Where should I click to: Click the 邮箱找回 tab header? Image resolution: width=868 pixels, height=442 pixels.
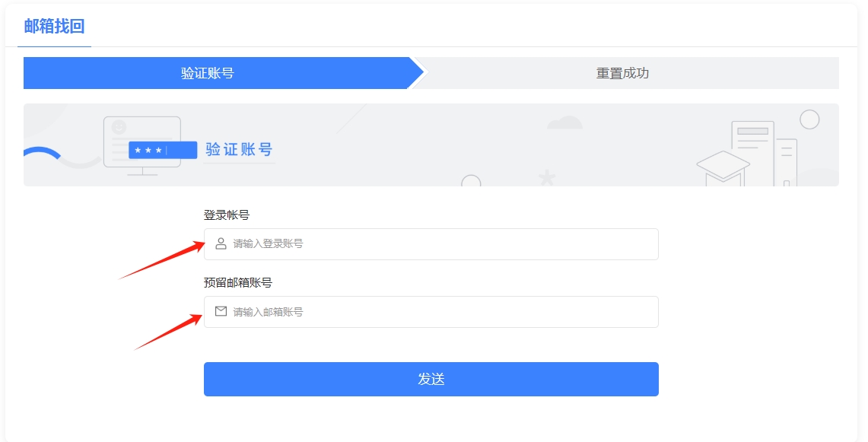click(x=54, y=27)
